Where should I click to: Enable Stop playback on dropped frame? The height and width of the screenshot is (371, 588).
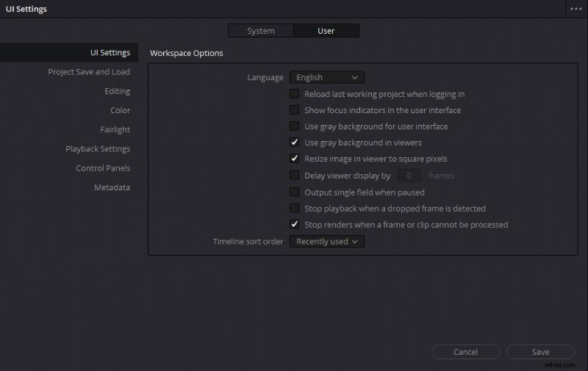click(x=295, y=208)
